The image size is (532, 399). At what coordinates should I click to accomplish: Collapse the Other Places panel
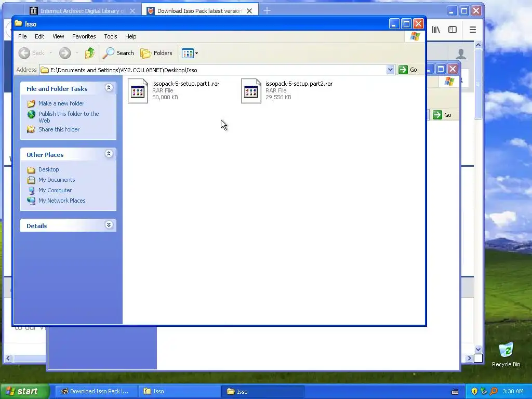click(x=109, y=154)
